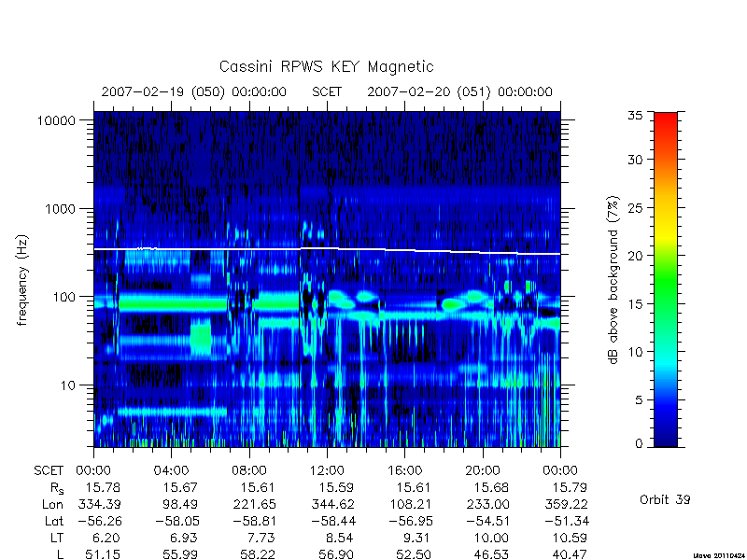Viewport: 747px width, 560px height.
Task: Click the long green band near 80 Hz
Action: [x=173, y=304]
